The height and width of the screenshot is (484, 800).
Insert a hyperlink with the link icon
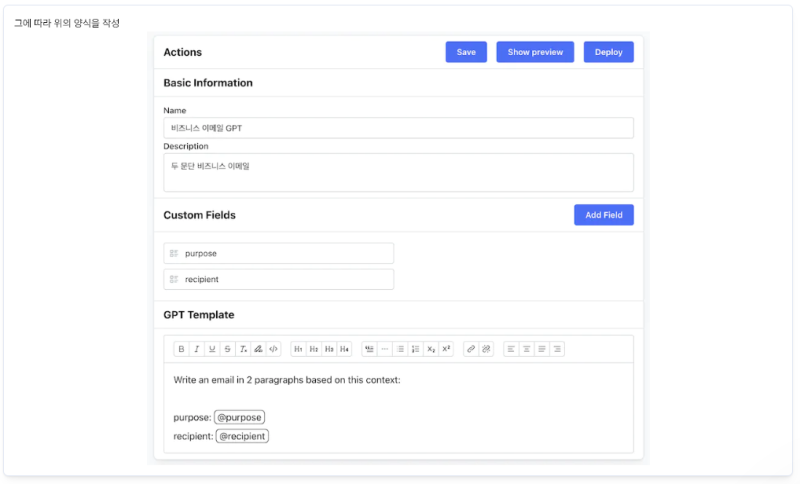471,349
